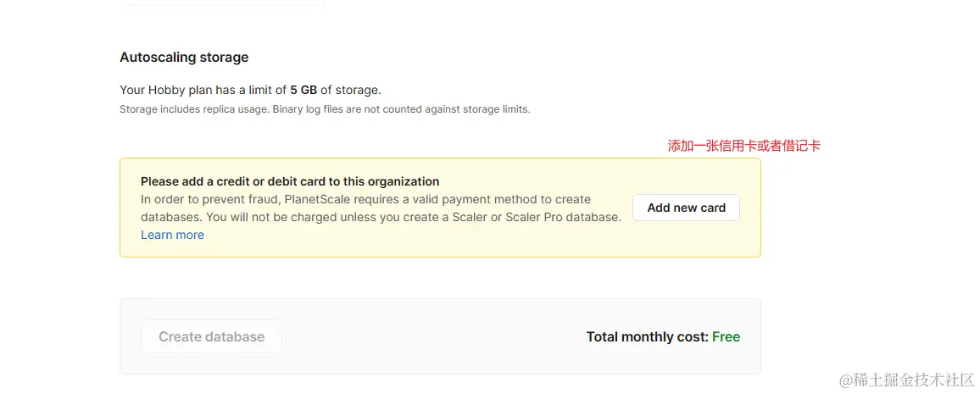The height and width of the screenshot is (394, 980).
Task: Click the 'Your Hobby plan has a limit' text
Action: (x=203, y=90)
